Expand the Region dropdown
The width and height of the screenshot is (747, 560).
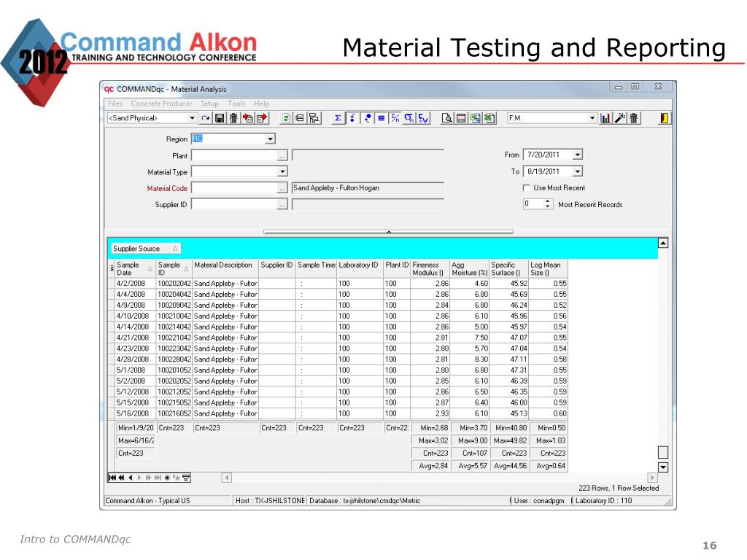[270, 139]
